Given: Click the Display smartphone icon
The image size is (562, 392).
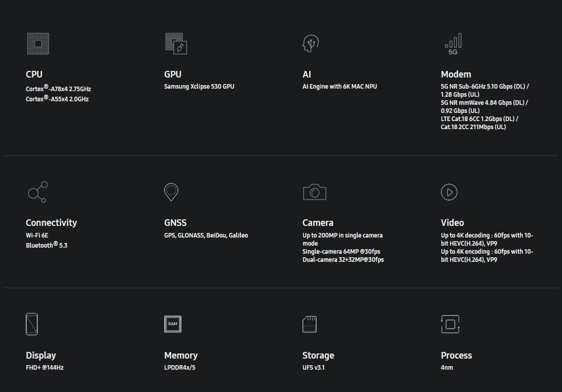Looking at the screenshot, I should [x=32, y=324].
